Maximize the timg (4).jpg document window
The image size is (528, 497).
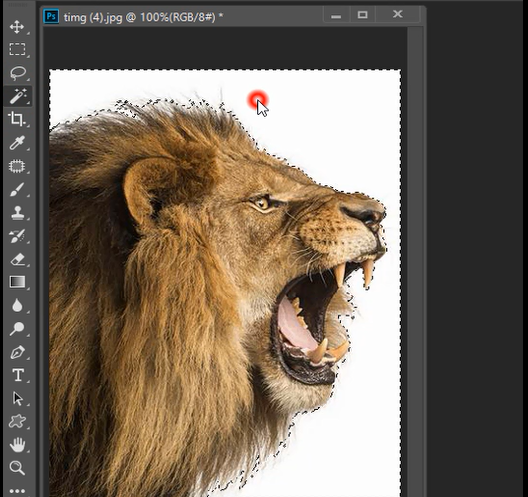coord(362,15)
